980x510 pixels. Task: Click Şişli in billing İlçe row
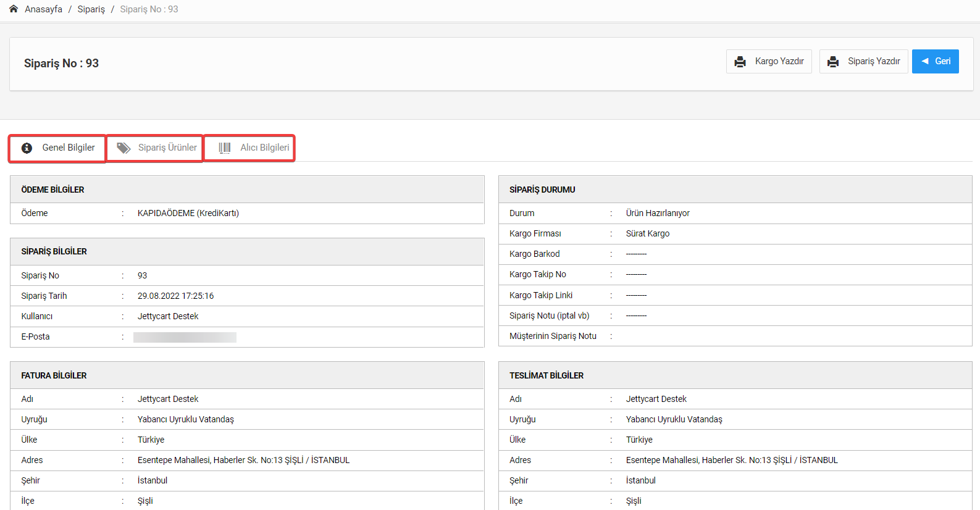click(x=144, y=501)
